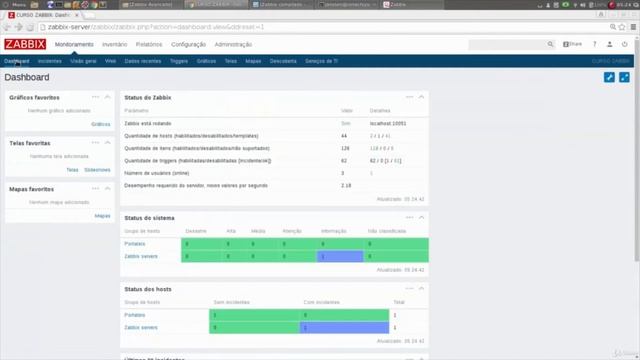Image resolution: width=640 pixels, height=360 pixels.
Task: Open Zabbix servers link in Status do sistema
Action: point(141,256)
